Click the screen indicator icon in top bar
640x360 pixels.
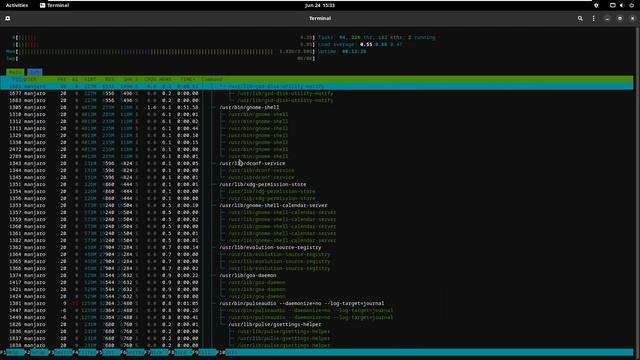(x=613, y=5)
